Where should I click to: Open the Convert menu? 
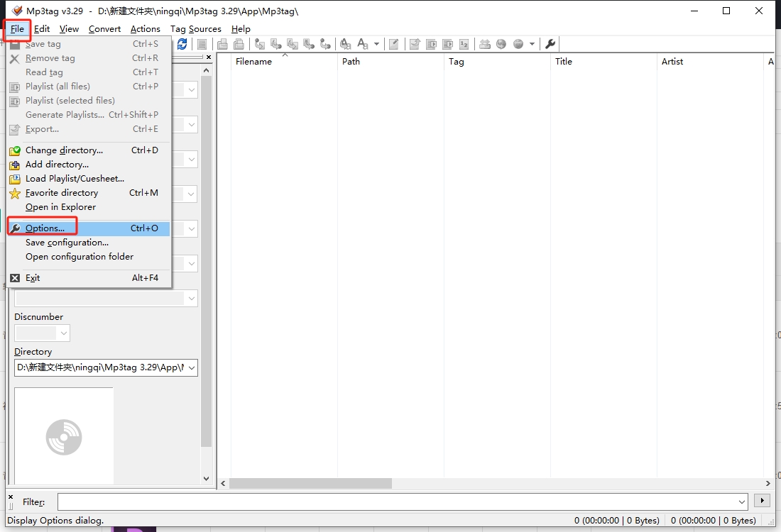[x=104, y=29]
